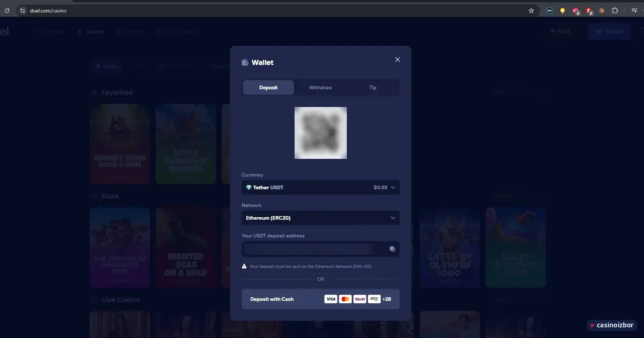Open site information icon beside the URL
Screen dimensions: 644x338
[x=23, y=10]
